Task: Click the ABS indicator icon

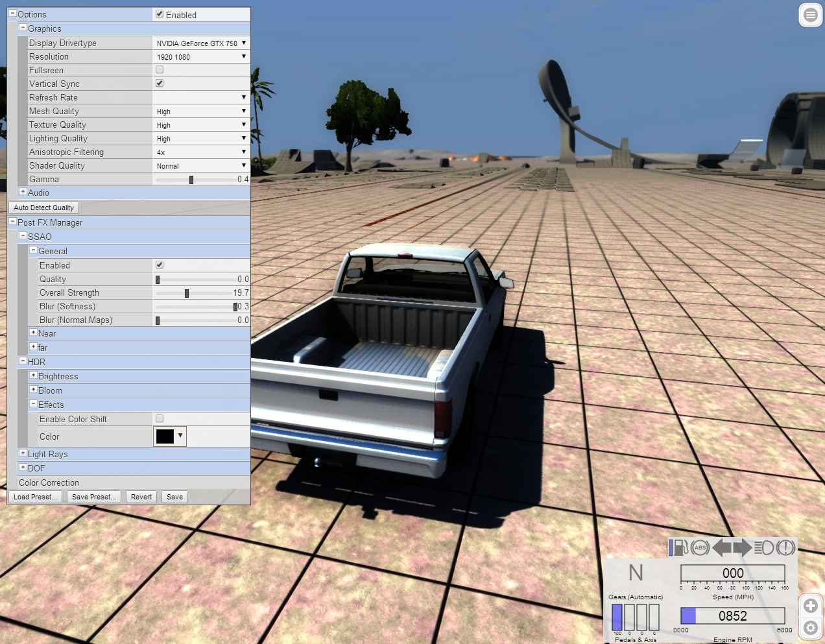Action: pos(700,548)
